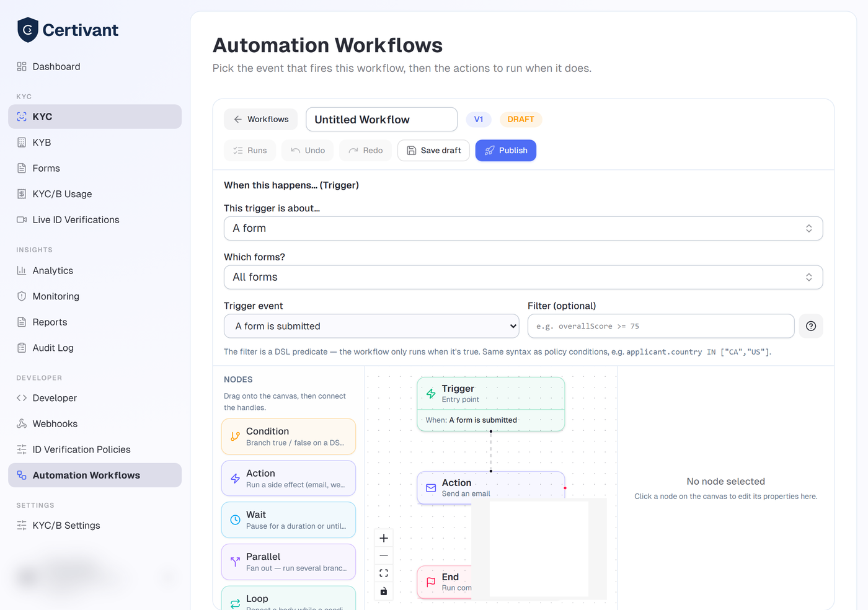Click the Monitoring shield icon
This screenshot has width=868, height=610.
tap(22, 296)
